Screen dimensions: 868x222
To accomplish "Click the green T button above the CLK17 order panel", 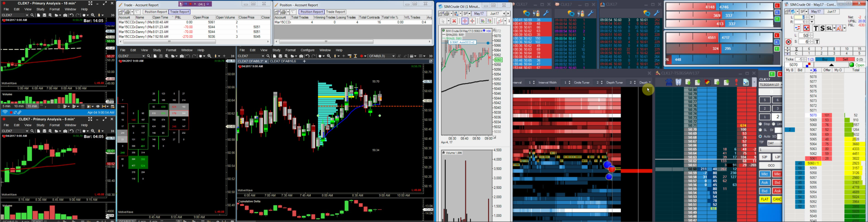I will [x=772, y=74].
